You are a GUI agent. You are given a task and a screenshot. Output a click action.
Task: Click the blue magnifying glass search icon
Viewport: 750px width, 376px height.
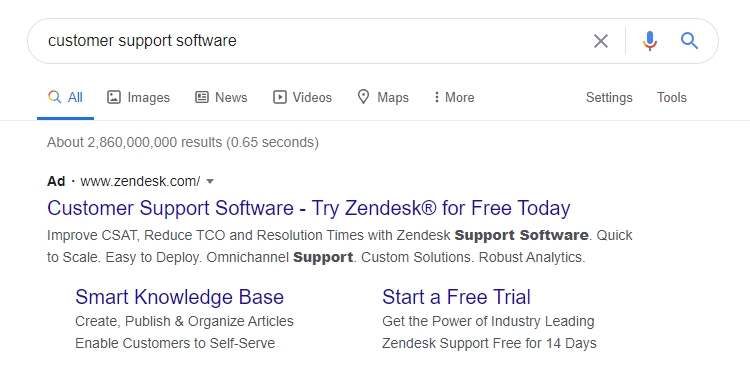point(689,41)
